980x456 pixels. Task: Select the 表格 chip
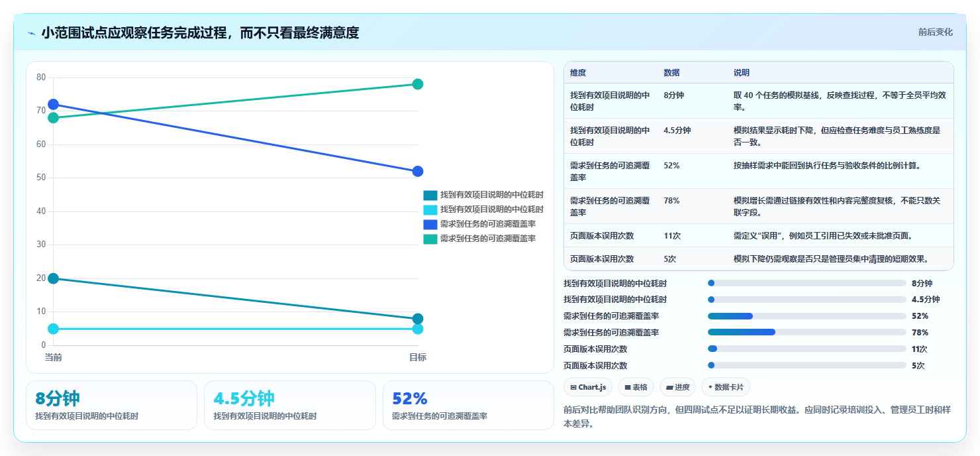pyautogui.click(x=636, y=387)
